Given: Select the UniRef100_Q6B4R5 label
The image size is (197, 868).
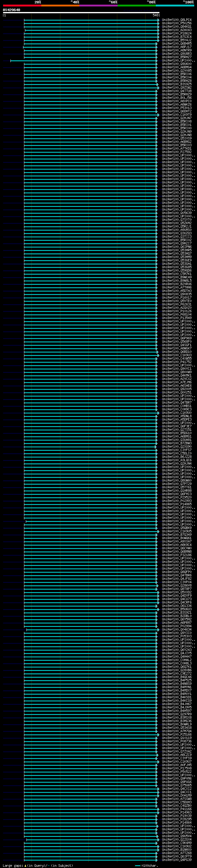Looking at the screenshot, I should click(176, 43).
